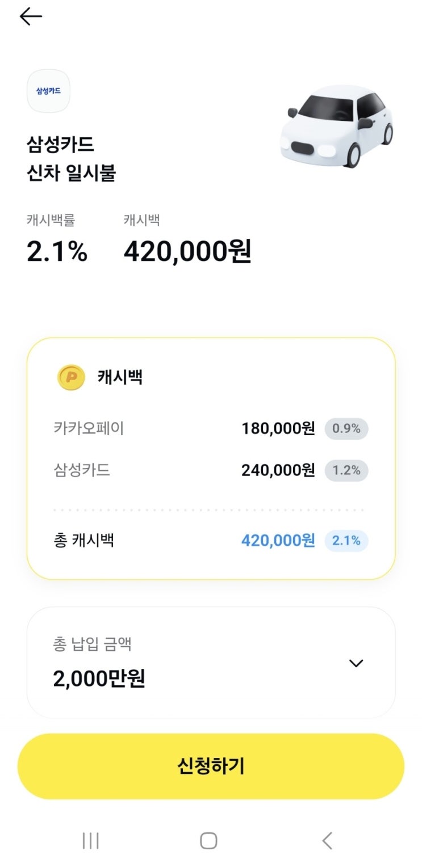Screen dimensions: 422x868
Task: Tap the blue 2.1% total badge
Action: click(346, 541)
